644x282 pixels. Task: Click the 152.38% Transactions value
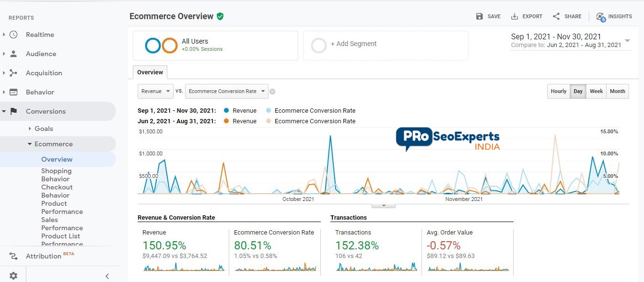[357, 246]
